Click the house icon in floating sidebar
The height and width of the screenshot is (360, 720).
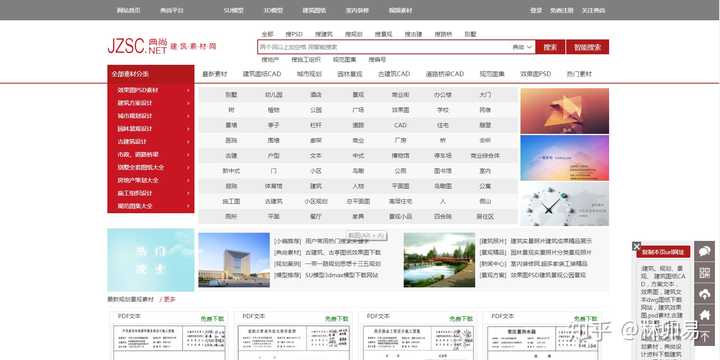pos(705,315)
